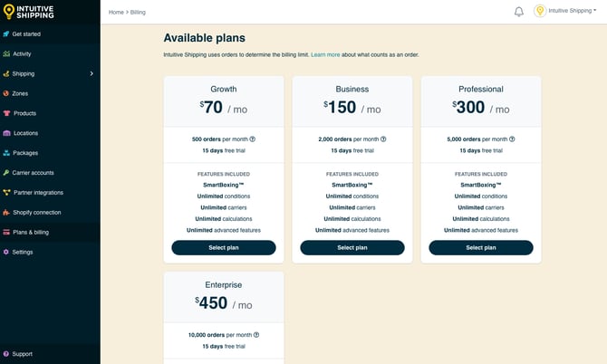
Task: Click the Carrier accounts key icon
Action: click(x=6, y=172)
